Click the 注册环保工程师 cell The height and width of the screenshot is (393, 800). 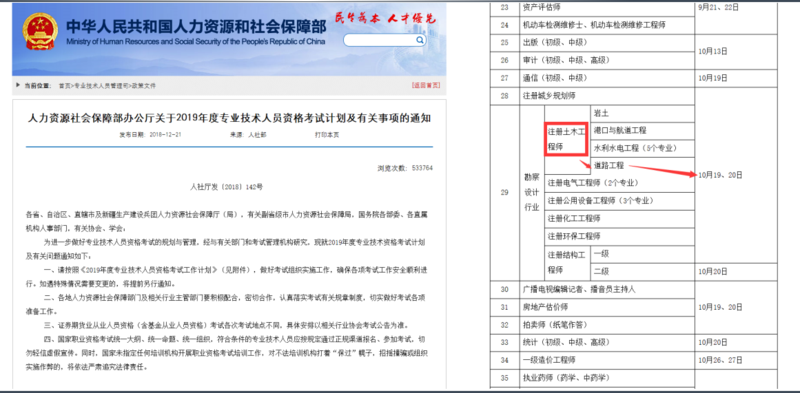(620, 236)
